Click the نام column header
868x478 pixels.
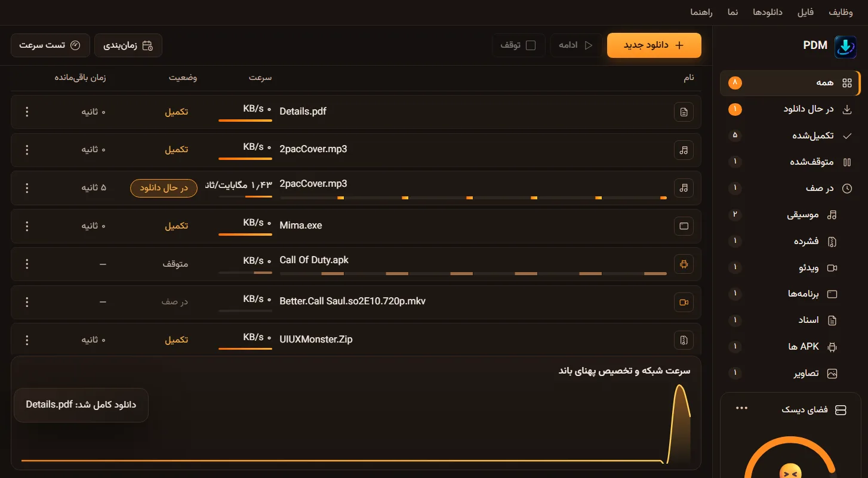pyautogui.click(x=689, y=78)
